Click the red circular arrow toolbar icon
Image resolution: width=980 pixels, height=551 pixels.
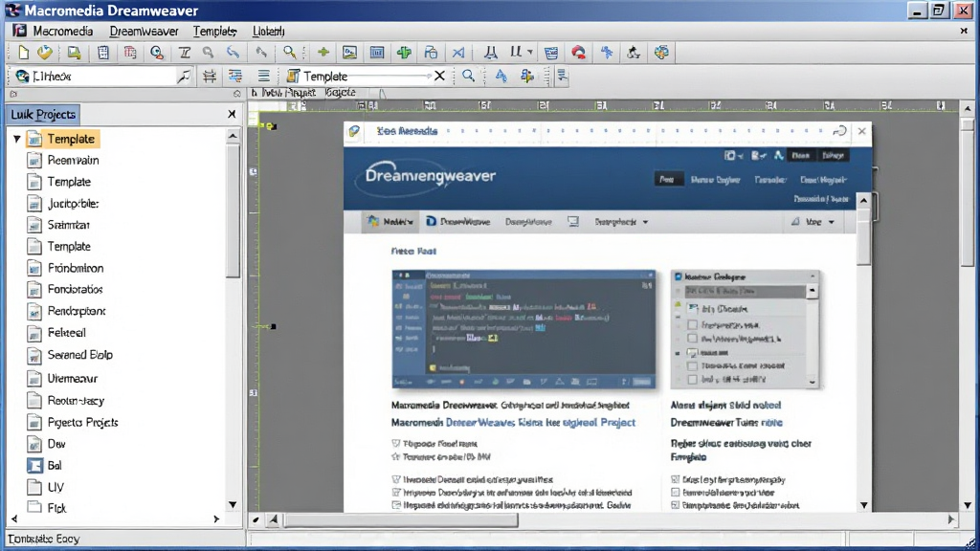[x=579, y=53]
